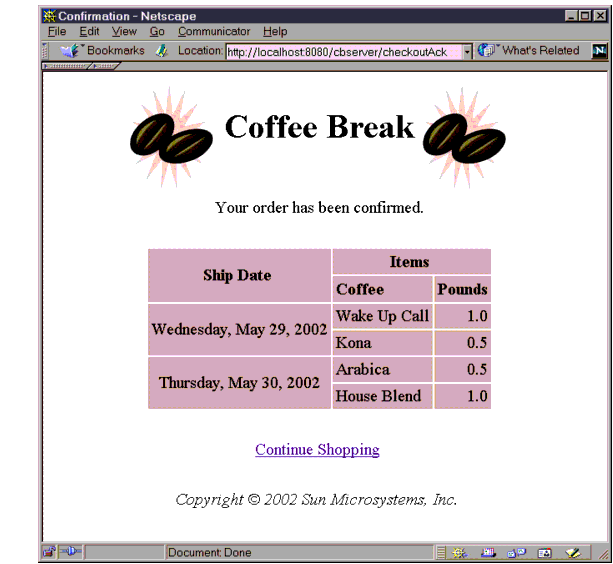Click the Ship Date column header
613x564 pixels.
237,276
